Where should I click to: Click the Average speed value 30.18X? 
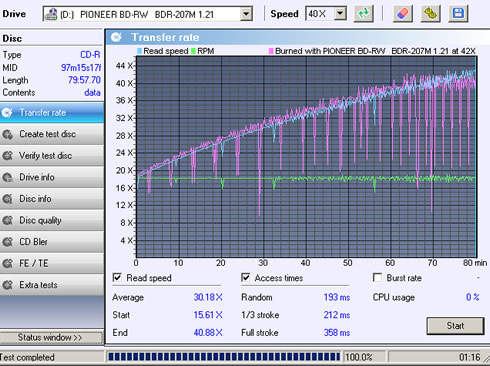point(208,297)
